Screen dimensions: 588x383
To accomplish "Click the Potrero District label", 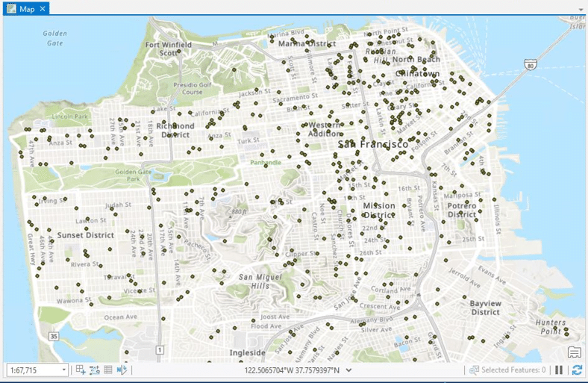I will [462, 210].
